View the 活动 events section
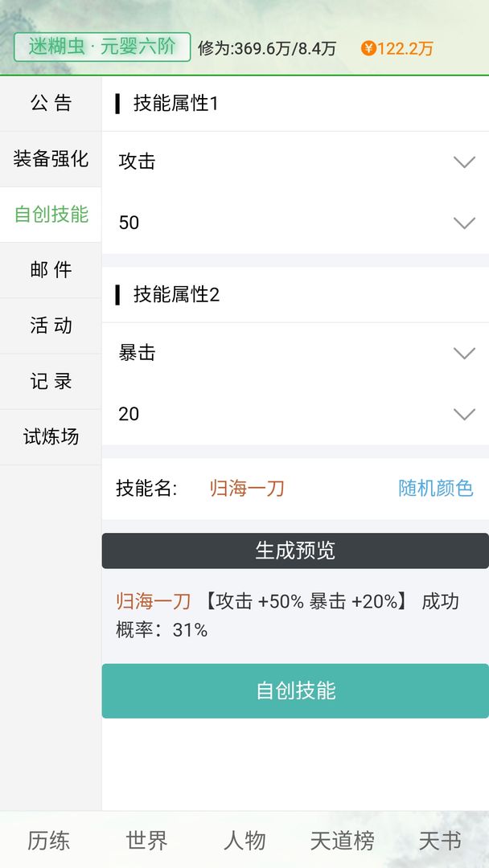Image resolution: width=489 pixels, height=868 pixels. [50, 325]
